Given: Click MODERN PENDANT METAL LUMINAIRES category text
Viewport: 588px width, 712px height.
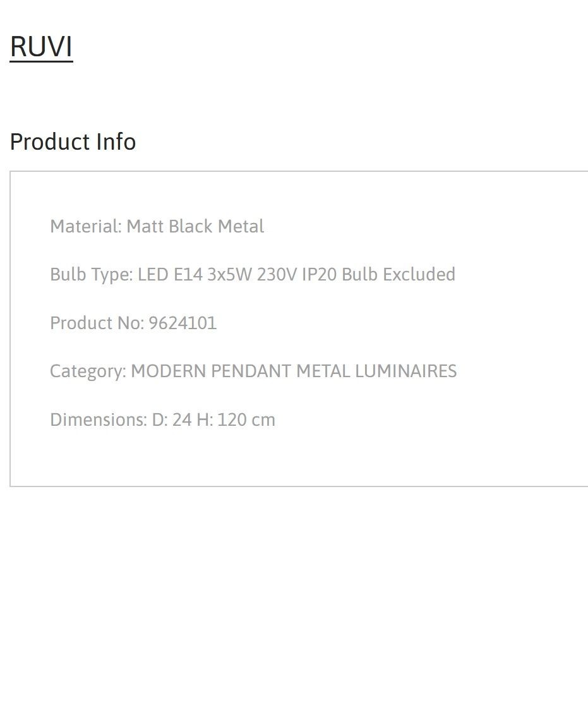Looking at the screenshot, I should [294, 371].
